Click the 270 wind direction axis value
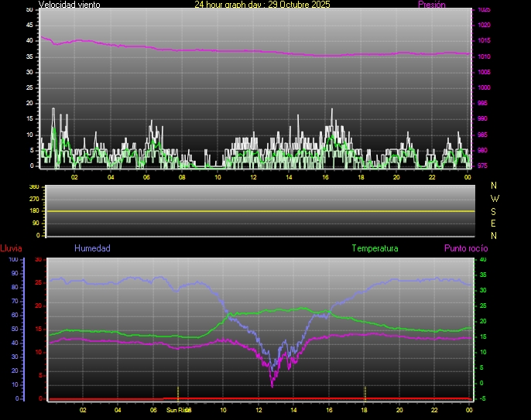 click(x=33, y=199)
